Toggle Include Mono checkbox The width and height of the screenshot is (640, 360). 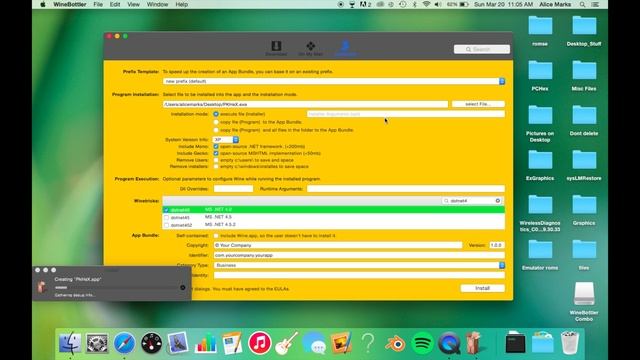click(x=216, y=146)
